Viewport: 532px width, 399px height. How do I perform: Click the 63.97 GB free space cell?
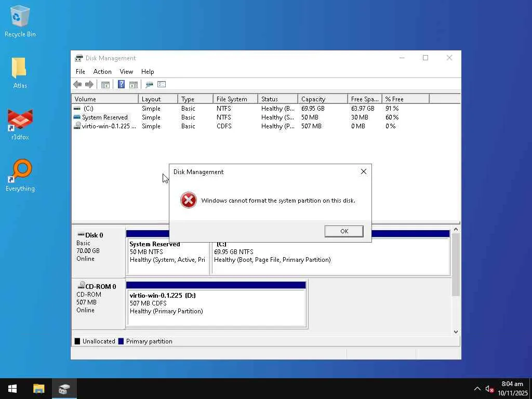[363, 109]
